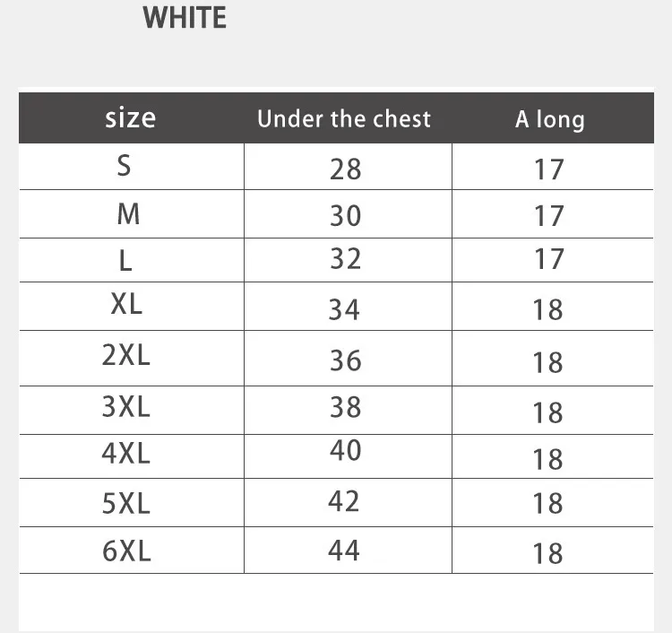Click the A long value in 6XL row
Screen dimensions: 672x633
547,553
